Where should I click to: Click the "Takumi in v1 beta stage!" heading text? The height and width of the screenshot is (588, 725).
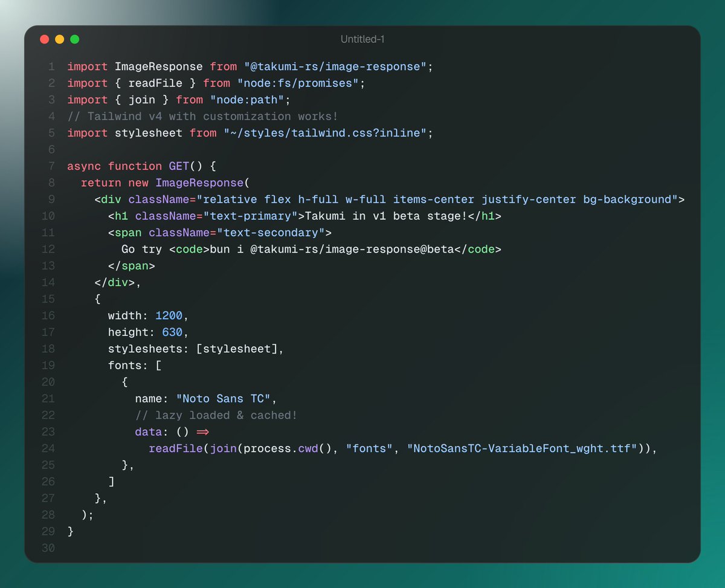tap(385, 216)
